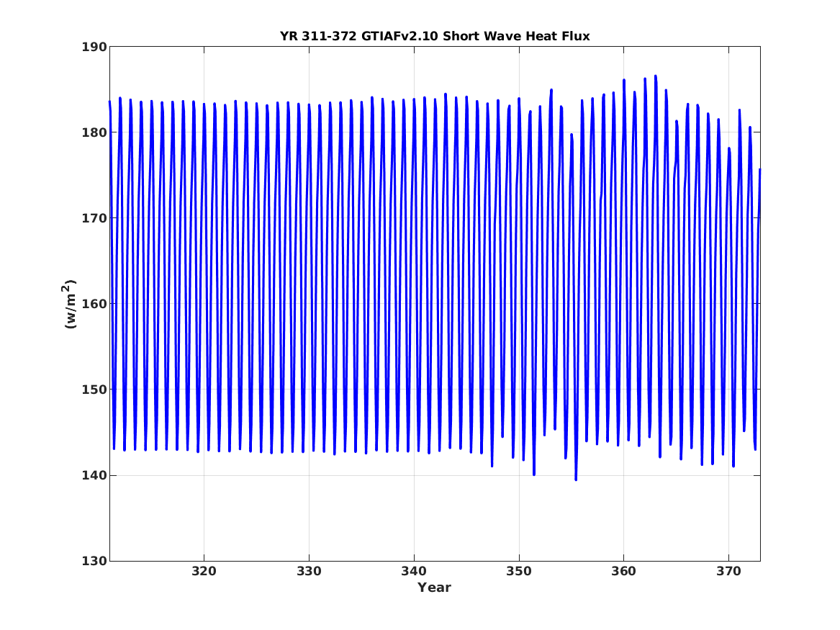
Task: Click the y-axis tick label 140
Action: 94,475
